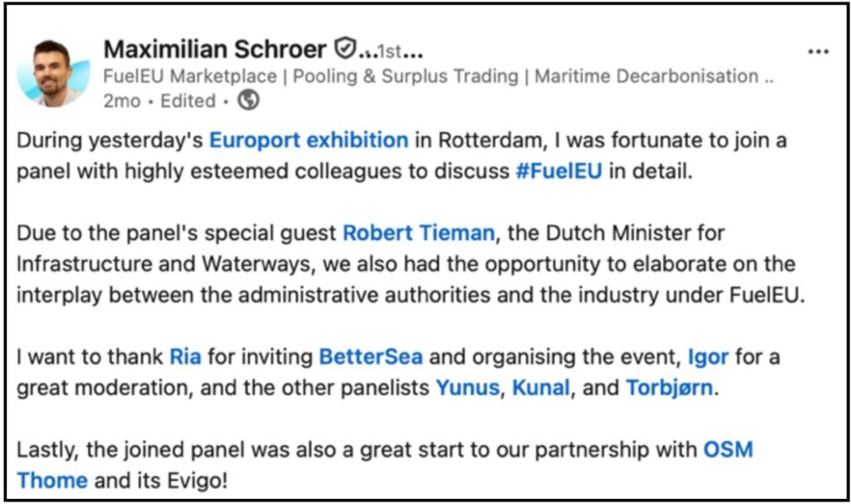Image resolution: width=851 pixels, height=504 pixels.
Task: Open the BetterSea company link
Action: point(371,358)
